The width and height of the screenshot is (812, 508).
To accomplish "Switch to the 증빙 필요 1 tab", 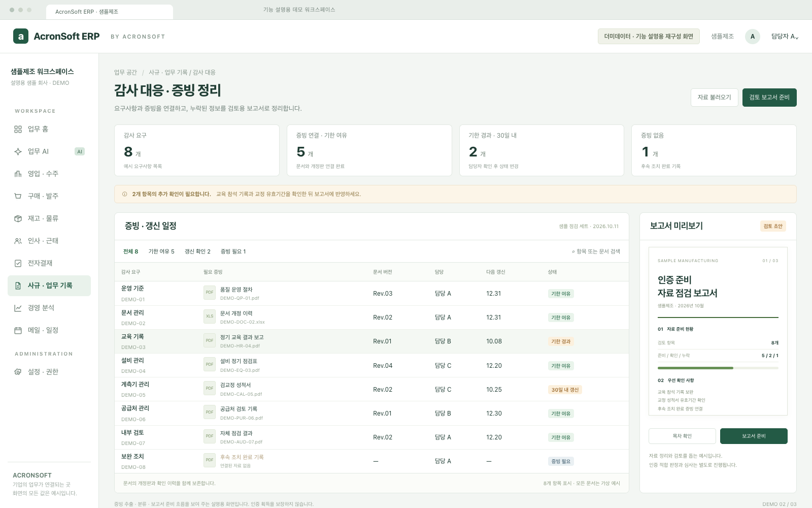I will [233, 251].
